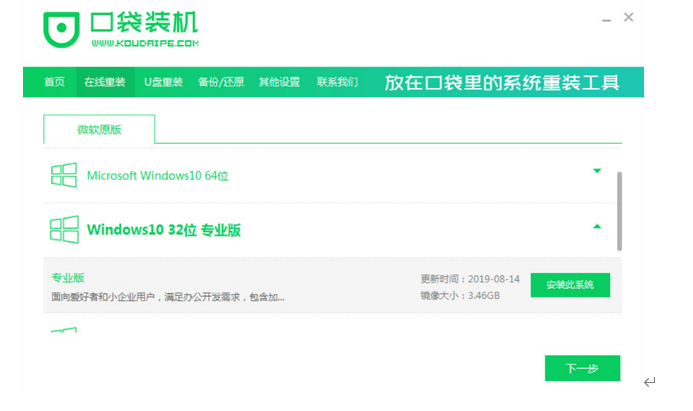Minimize the 口袋装机 window
Screen dimensions: 693x411
[604, 18]
